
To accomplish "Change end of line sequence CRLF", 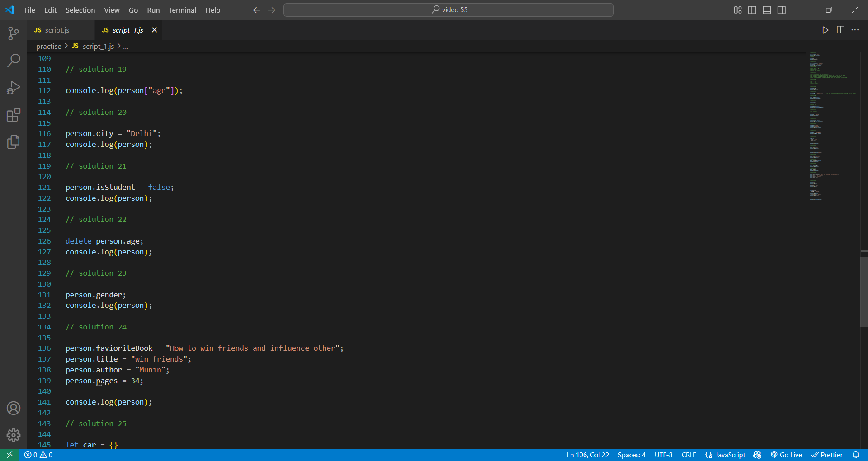I will 689,455.
